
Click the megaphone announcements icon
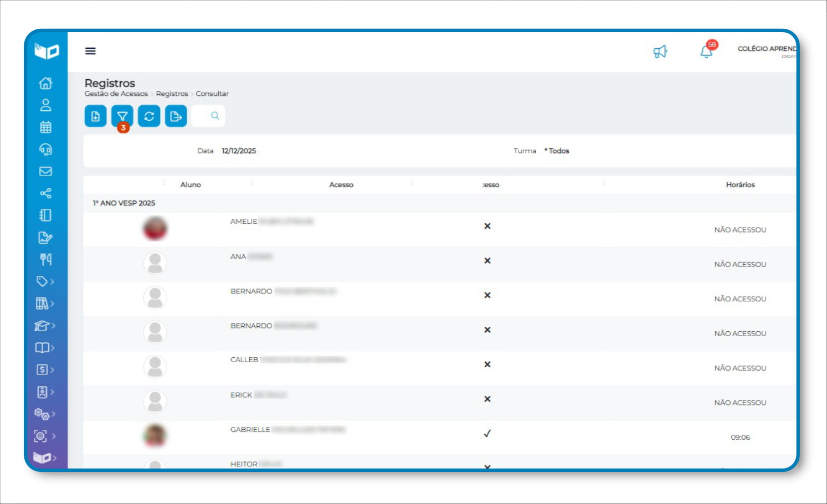point(660,52)
